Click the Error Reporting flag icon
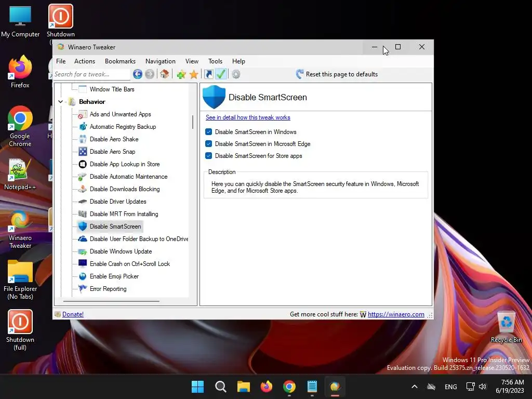Screen dimensions: 532x399 pos(83,289)
